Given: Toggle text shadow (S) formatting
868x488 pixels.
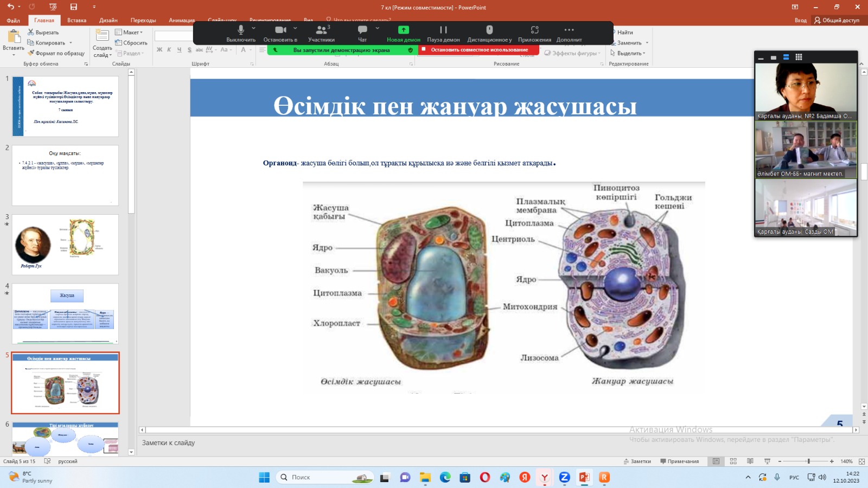Looking at the screenshot, I should [189, 50].
